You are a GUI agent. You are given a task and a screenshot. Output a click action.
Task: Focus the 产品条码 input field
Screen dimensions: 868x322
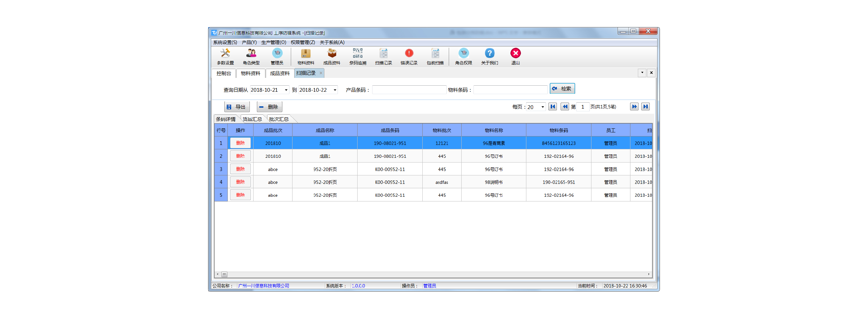pyautogui.click(x=409, y=90)
